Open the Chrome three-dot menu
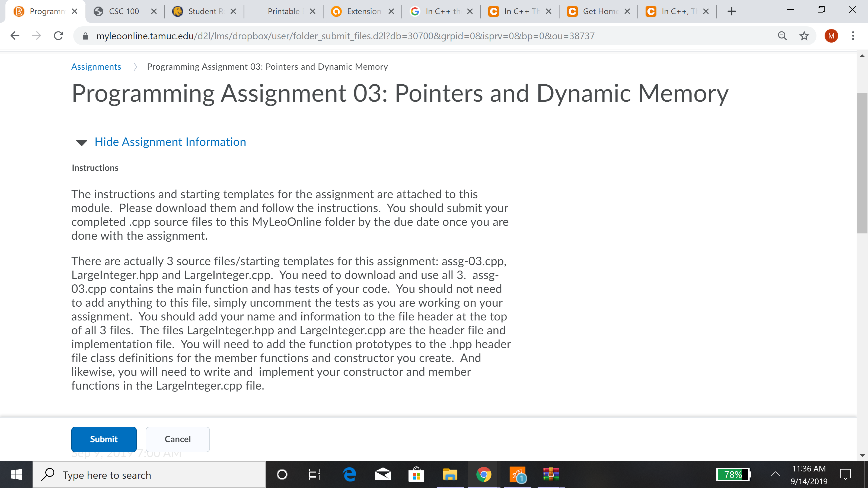 click(853, 36)
